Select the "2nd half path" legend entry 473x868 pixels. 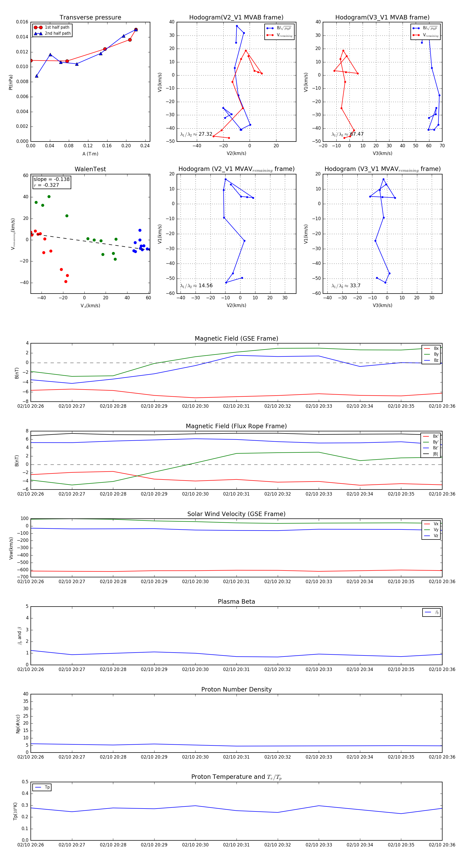pyautogui.click(x=53, y=33)
